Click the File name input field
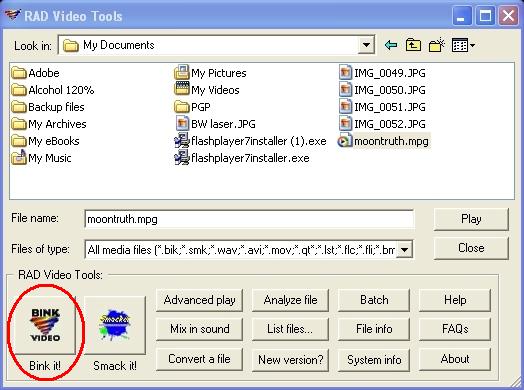The height and width of the screenshot is (390, 524). [249, 219]
